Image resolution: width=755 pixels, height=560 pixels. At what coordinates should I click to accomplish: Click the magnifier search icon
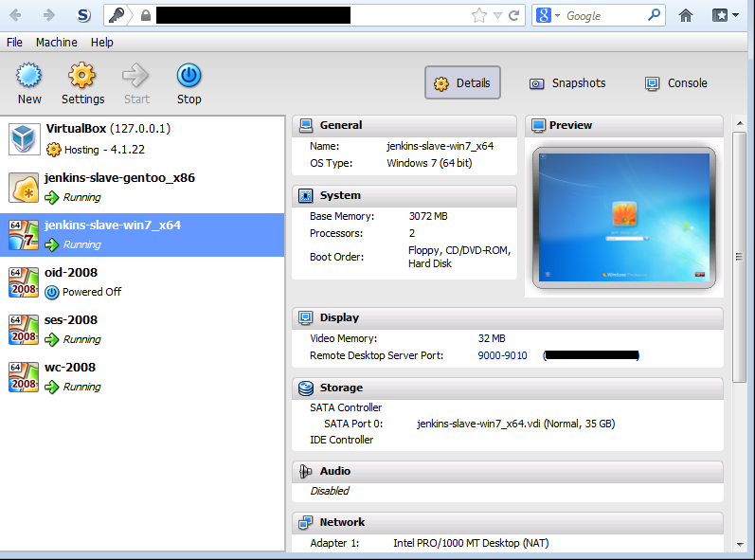point(654,15)
